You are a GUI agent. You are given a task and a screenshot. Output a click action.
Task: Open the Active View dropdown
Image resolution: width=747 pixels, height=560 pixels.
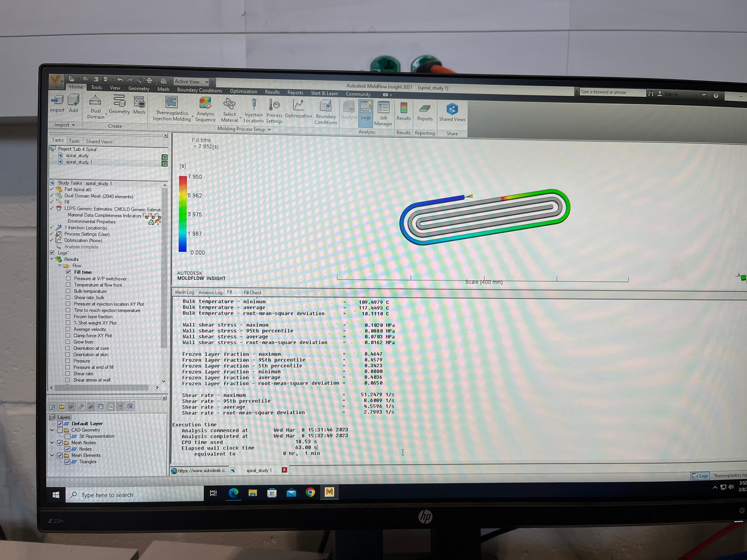pyautogui.click(x=207, y=81)
